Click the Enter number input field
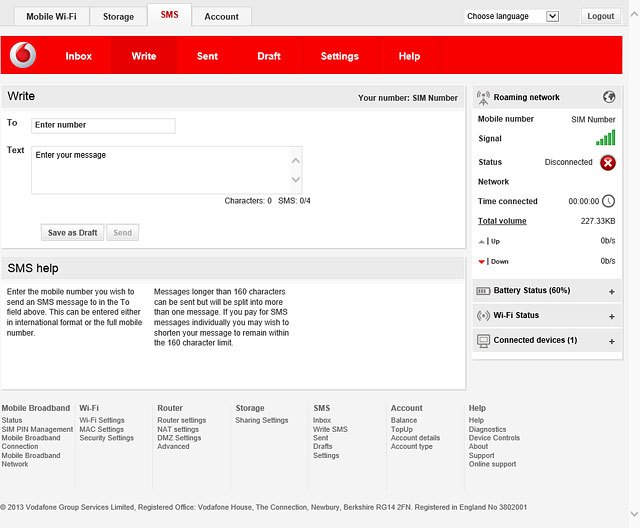 click(x=103, y=125)
